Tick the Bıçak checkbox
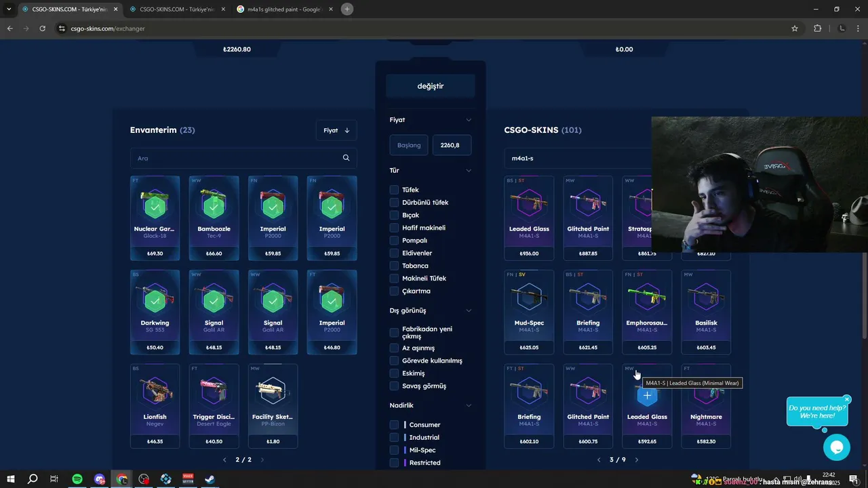 tap(394, 216)
